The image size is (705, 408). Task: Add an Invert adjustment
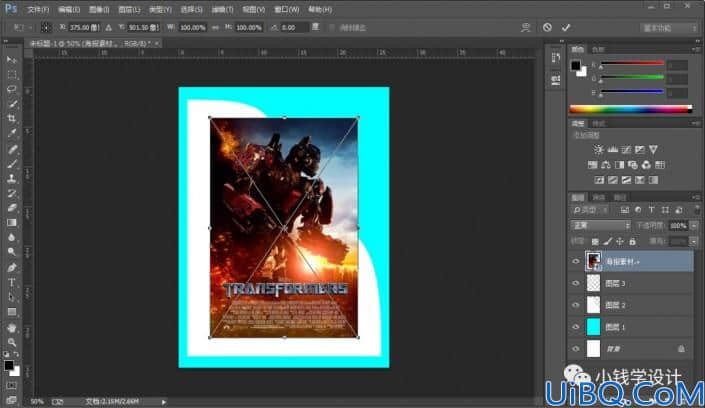[x=599, y=180]
